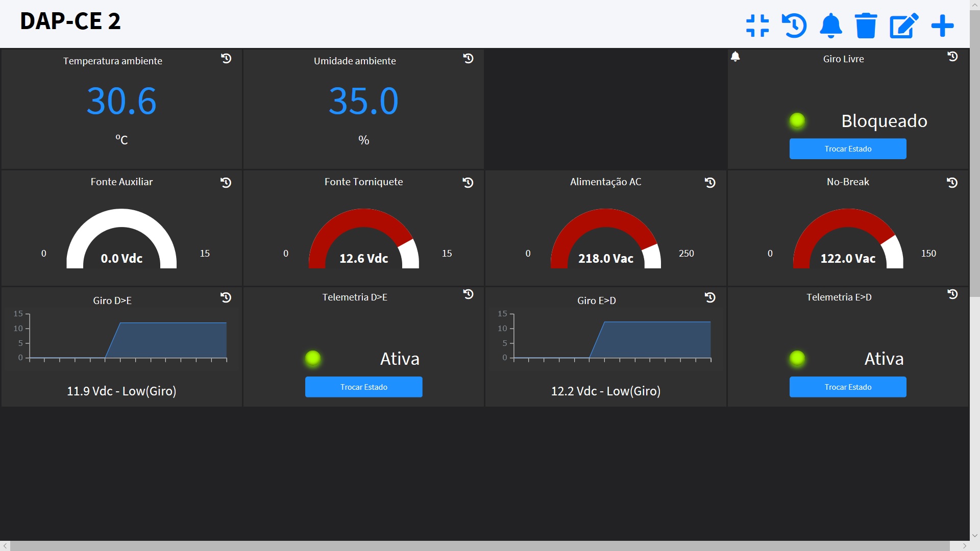This screenshot has height=551, width=980.
Task: Open history for Fonte Torniquete gauge
Action: pyautogui.click(x=468, y=182)
